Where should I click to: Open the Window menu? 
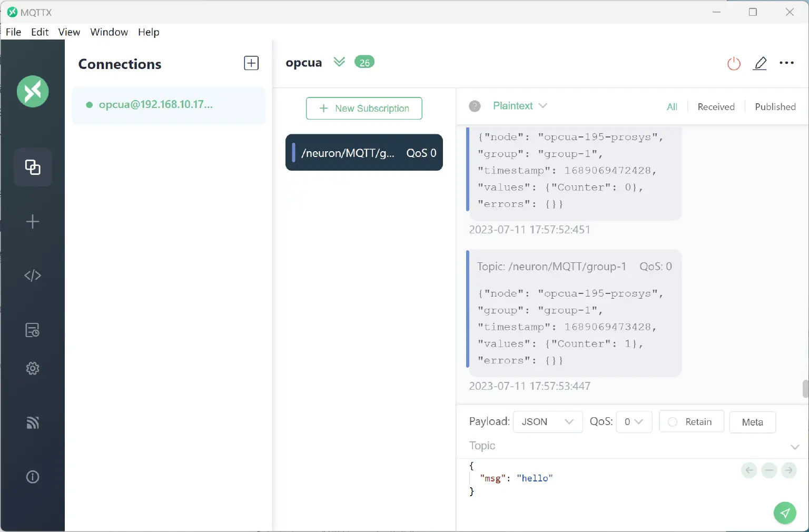pyautogui.click(x=109, y=32)
